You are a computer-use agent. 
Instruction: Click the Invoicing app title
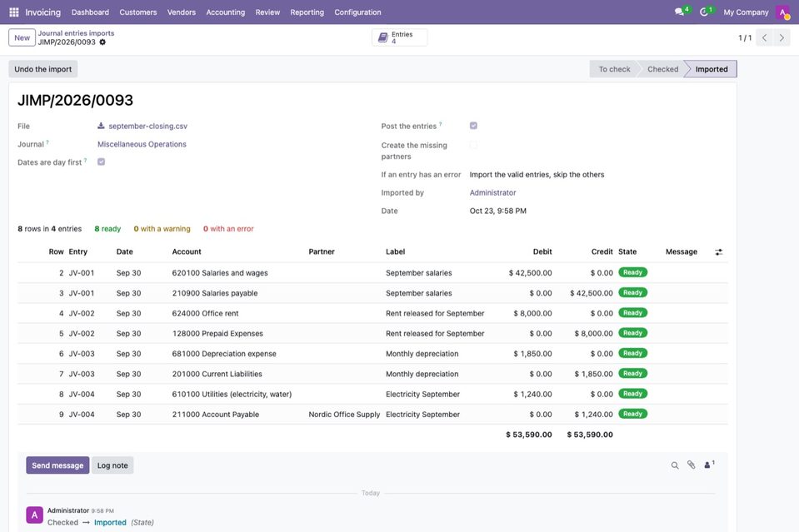[42, 12]
